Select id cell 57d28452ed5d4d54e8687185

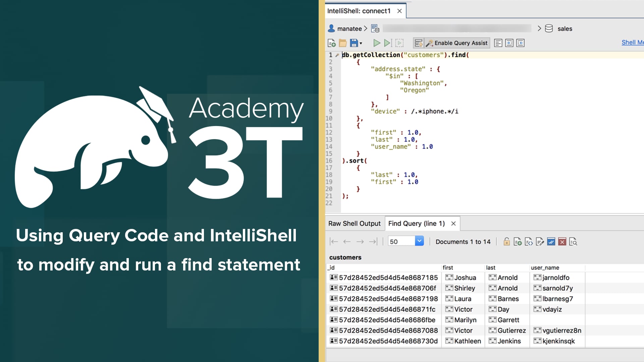(383, 278)
